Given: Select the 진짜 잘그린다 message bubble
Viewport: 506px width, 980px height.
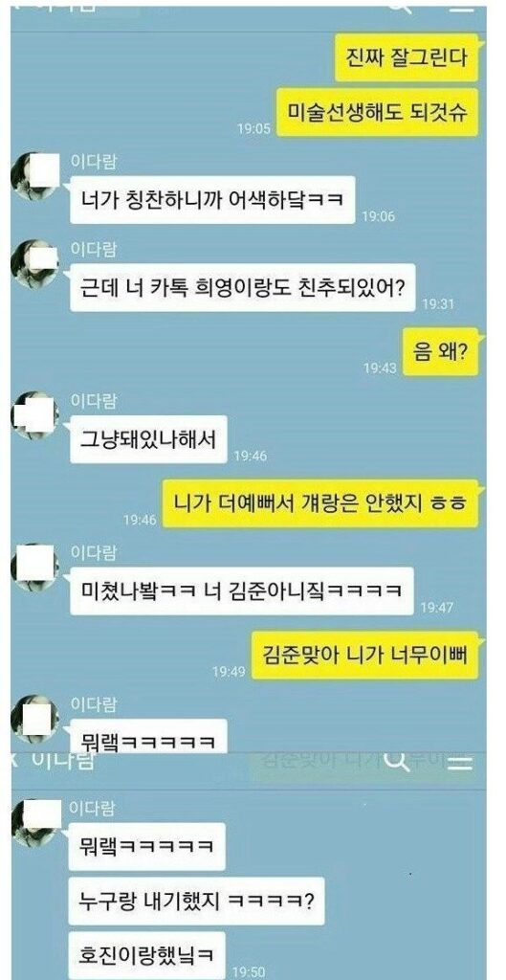Looking at the screenshot, I should (x=407, y=57).
